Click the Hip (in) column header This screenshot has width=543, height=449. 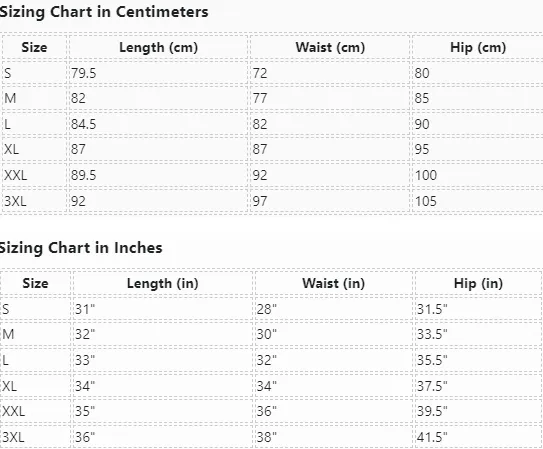(x=478, y=284)
